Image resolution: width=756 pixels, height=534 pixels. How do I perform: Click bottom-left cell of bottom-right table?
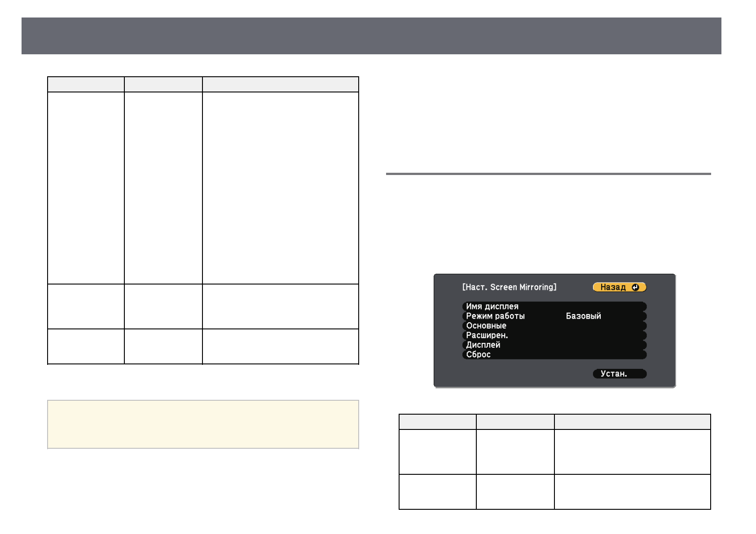(437, 492)
